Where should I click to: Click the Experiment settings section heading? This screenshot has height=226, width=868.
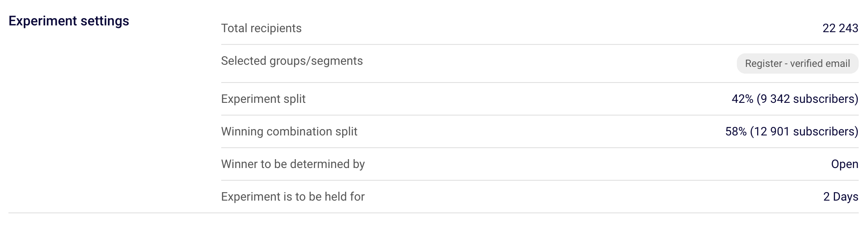tap(69, 21)
